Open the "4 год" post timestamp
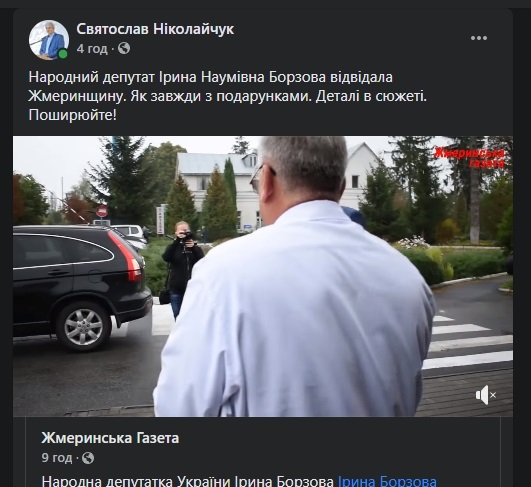Screen dimensions: 531x487 pyautogui.click(x=92, y=49)
